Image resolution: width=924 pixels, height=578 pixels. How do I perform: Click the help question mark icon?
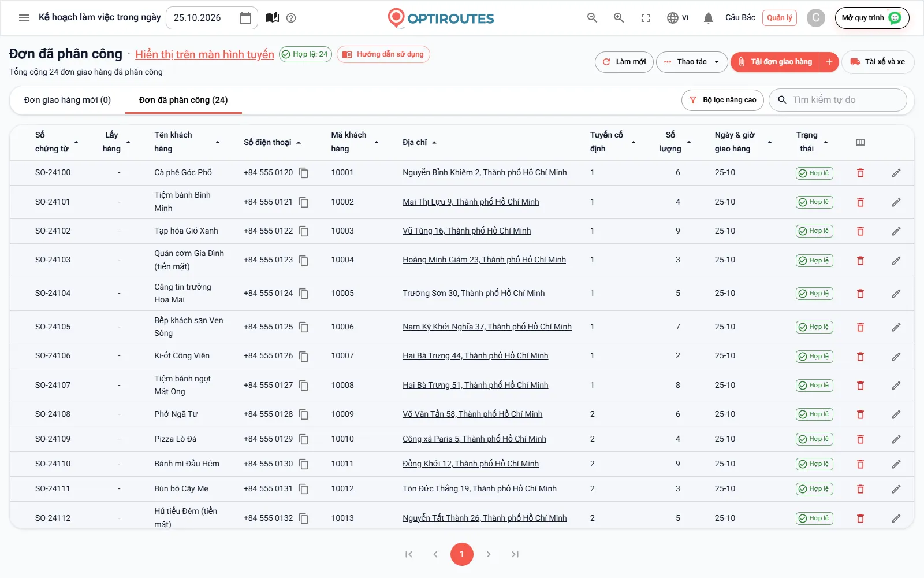(x=291, y=18)
